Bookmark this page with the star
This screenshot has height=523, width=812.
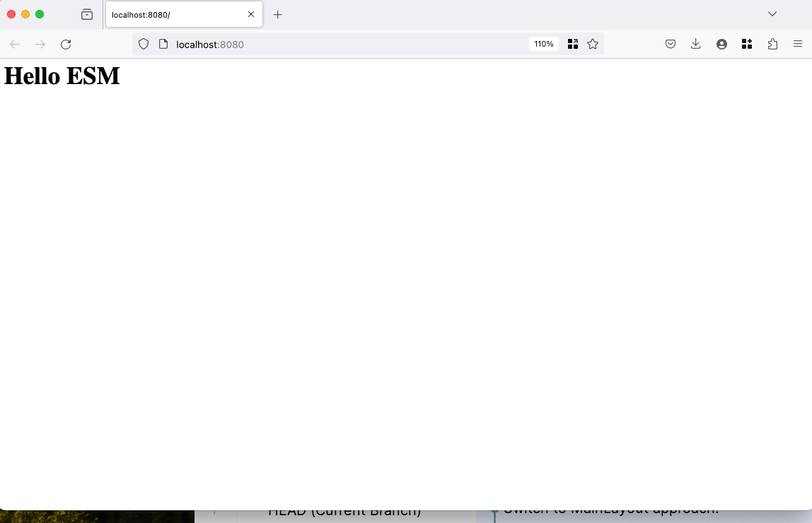click(593, 44)
